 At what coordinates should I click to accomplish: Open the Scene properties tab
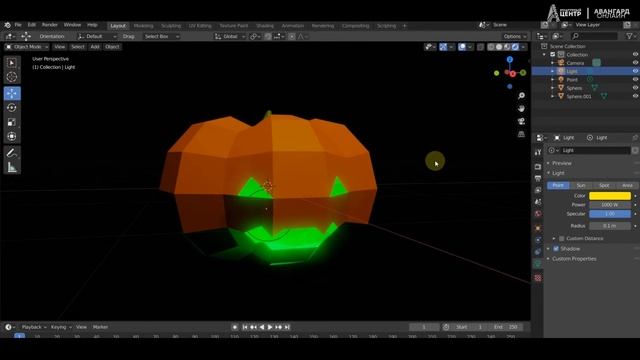(x=538, y=202)
